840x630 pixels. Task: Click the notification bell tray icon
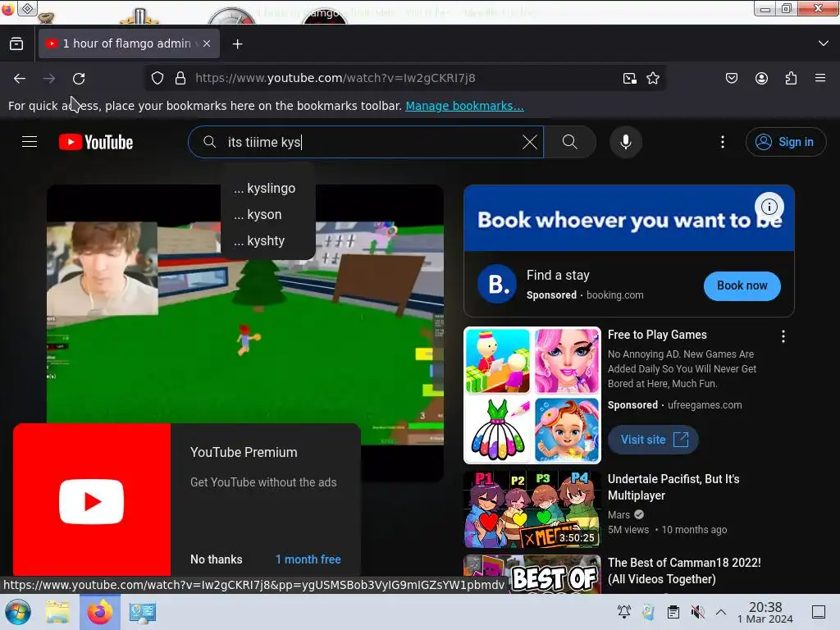click(x=624, y=612)
